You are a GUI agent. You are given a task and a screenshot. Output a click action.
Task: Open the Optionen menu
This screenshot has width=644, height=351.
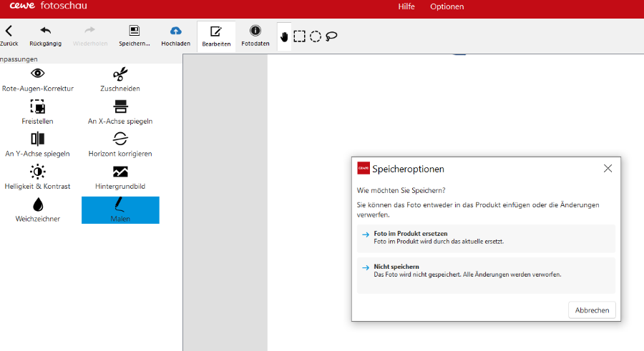(x=447, y=6)
